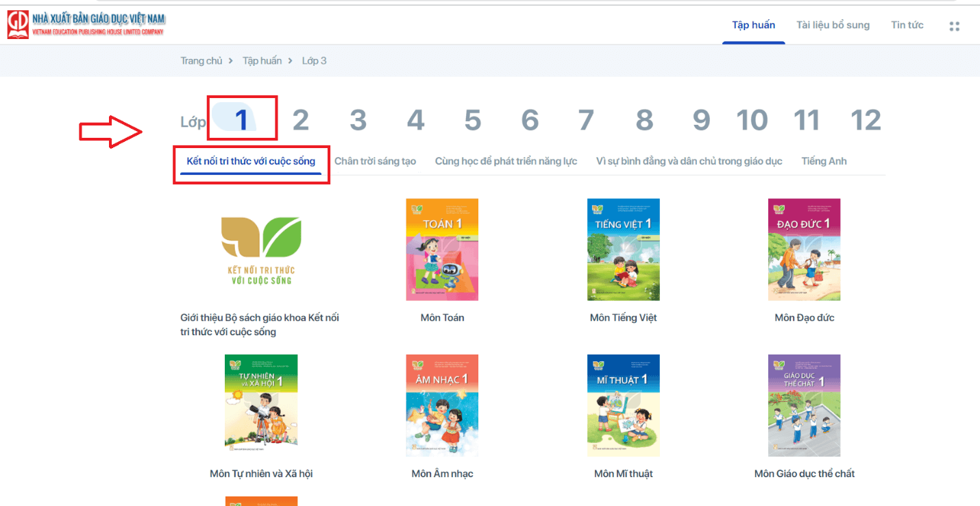
Task: Select grade 6
Action: pyautogui.click(x=530, y=121)
